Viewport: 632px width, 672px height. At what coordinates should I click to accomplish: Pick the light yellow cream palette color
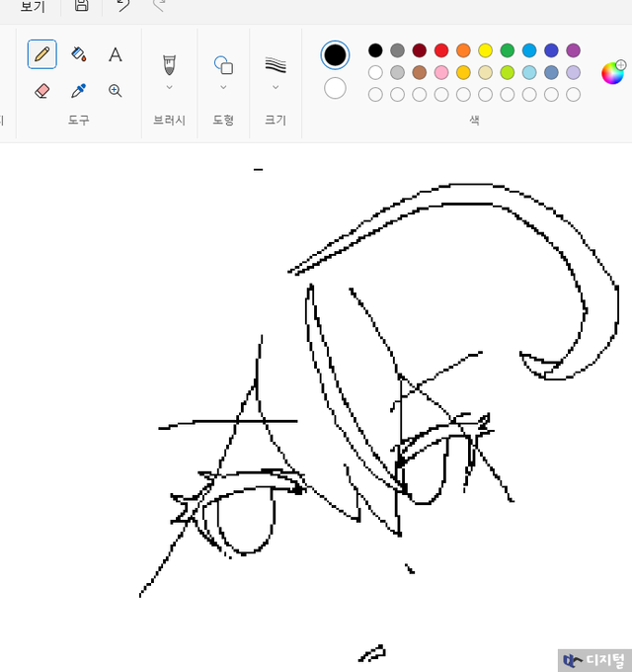tap(486, 72)
